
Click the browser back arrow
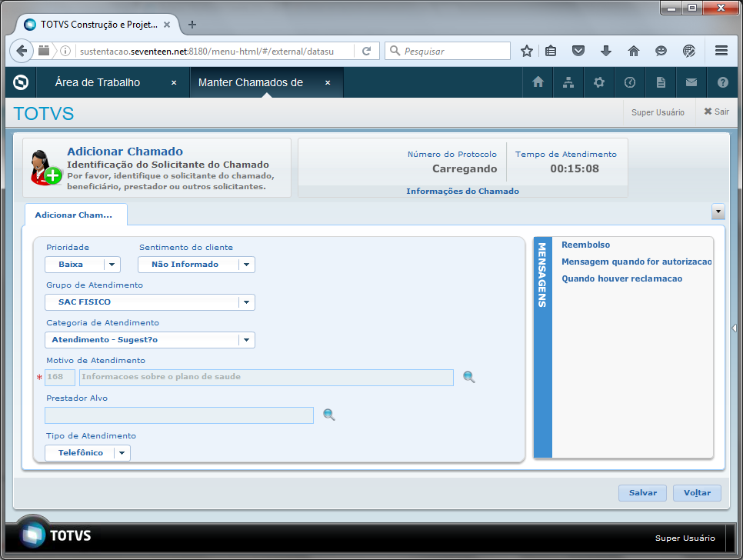(22, 51)
